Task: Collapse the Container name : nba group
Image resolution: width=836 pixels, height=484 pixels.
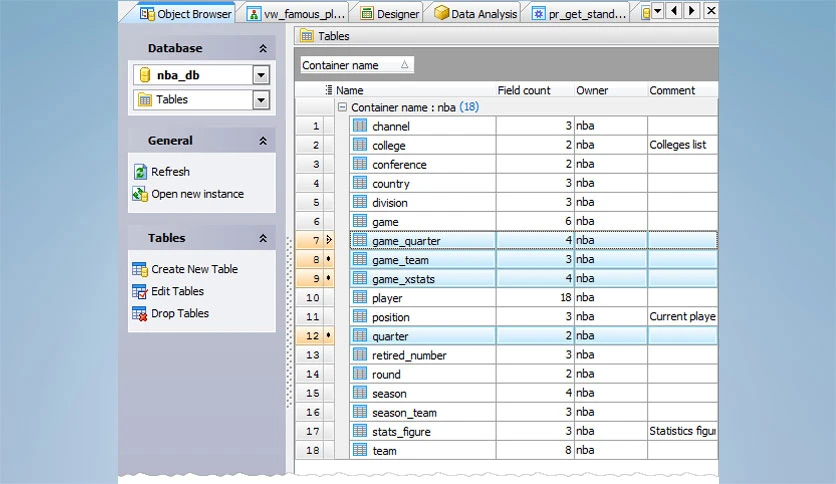Action: (x=342, y=107)
